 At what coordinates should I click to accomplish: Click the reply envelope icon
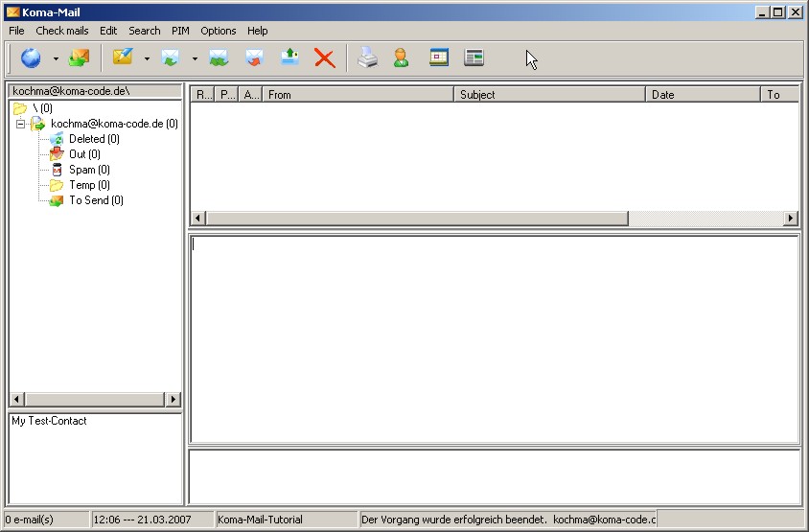171,58
